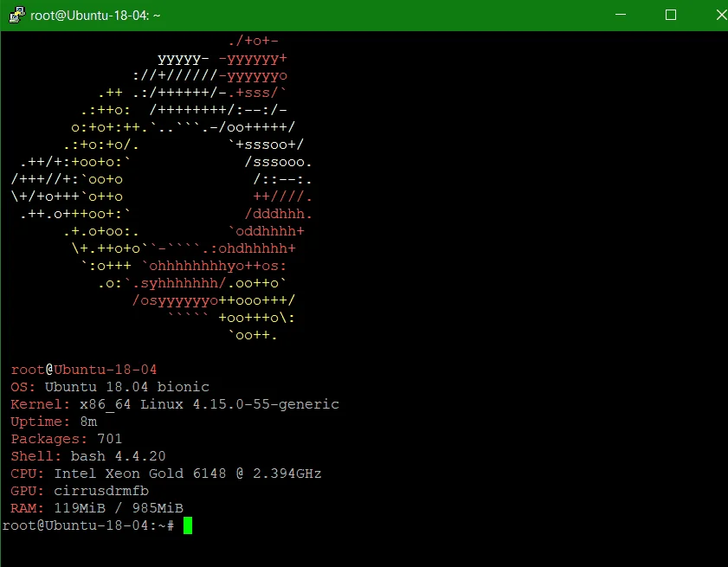Viewport: 728px width, 567px height.
Task: Close the PuTTY terminal window
Action: [x=721, y=15]
